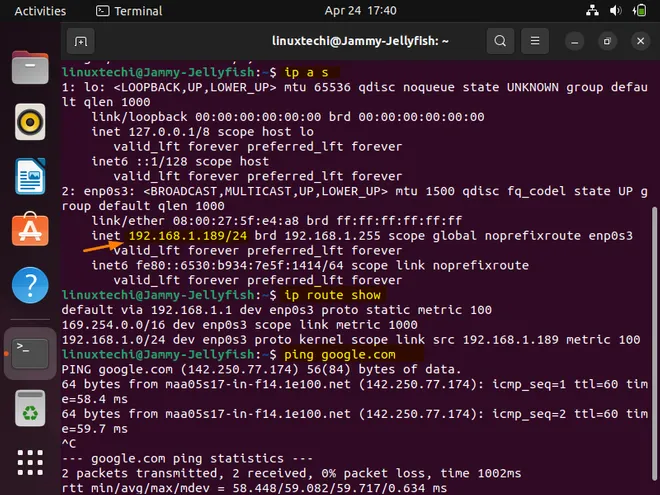660x495 pixels.
Task: Click Activities in top bar
Action: coord(40,11)
